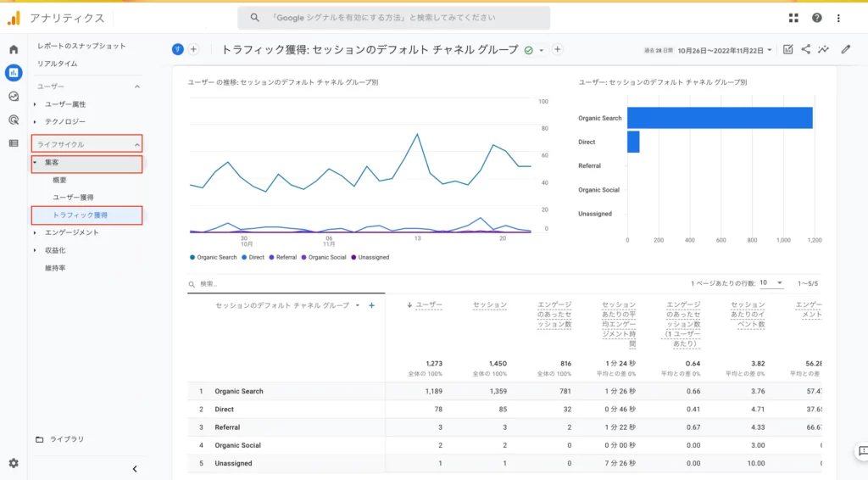
Task: Select 概要 under 集客
Action: [59, 180]
